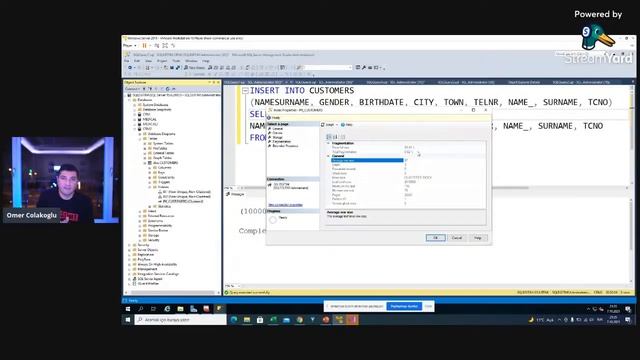Viewport: 640px width, 360px height.
Task: Select the System Tables folder
Action: (163, 144)
